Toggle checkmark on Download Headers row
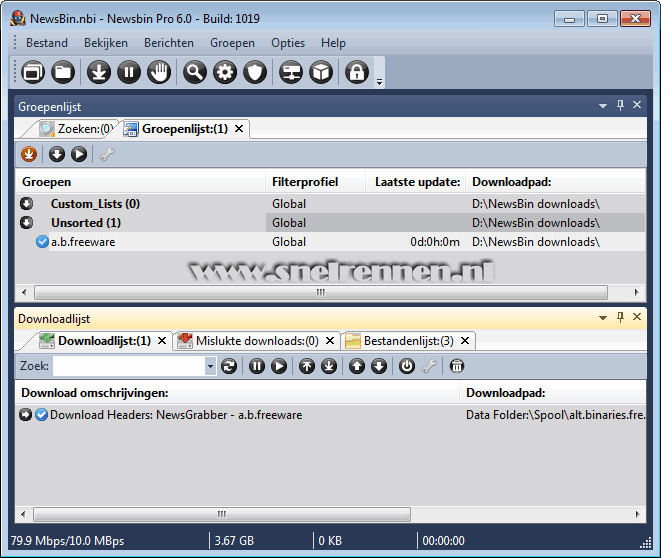The image size is (661, 558). click(41, 415)
